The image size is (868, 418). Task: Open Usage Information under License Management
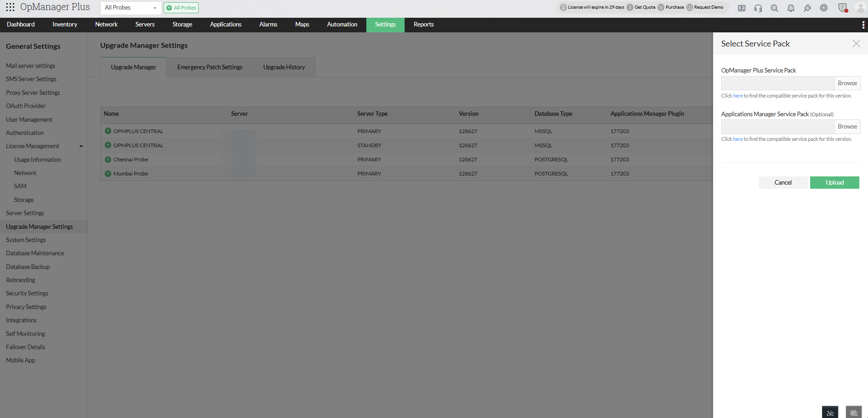coord(37,160)
